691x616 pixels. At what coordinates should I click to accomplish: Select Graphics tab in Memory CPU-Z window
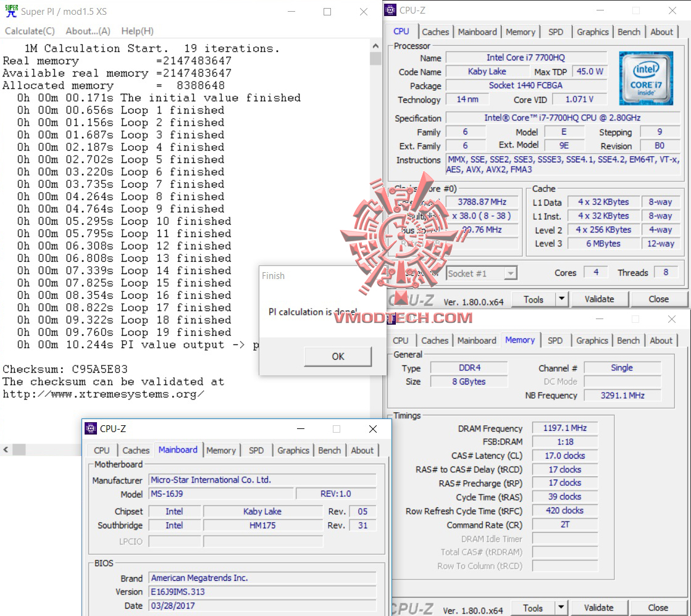[x=592, y=341]
